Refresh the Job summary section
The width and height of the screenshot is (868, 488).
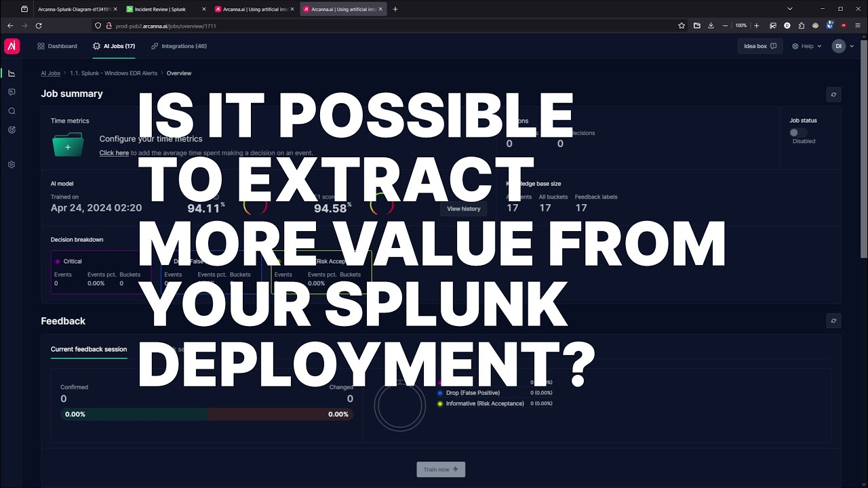coord(833,94)
